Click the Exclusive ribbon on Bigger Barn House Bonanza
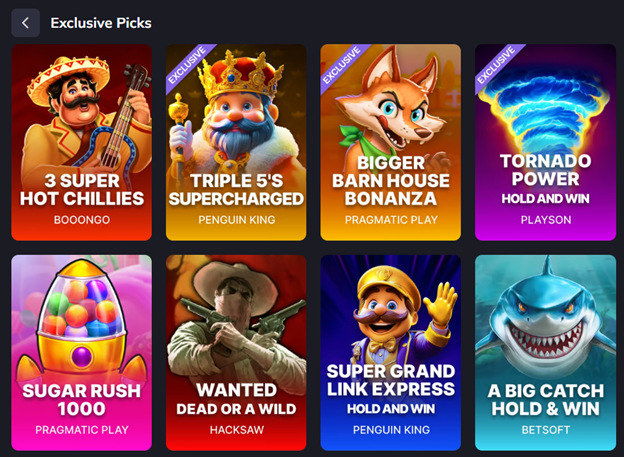Viewport: 624px width, 457px height. coord(342,66)
